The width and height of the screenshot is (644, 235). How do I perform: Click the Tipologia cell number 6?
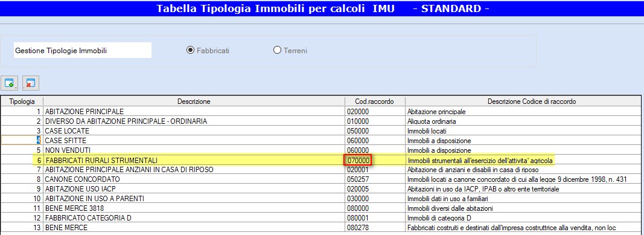[22, 160]
